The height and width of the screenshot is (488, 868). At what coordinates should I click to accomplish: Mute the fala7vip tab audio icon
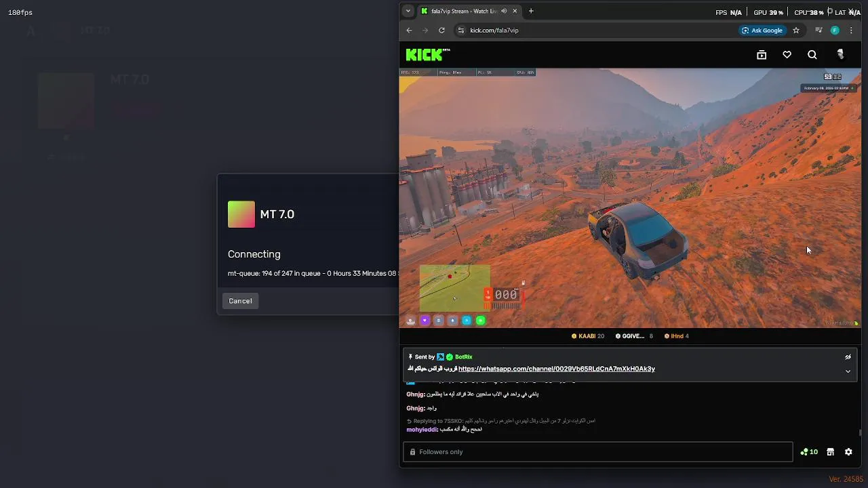tap(504, 11)
